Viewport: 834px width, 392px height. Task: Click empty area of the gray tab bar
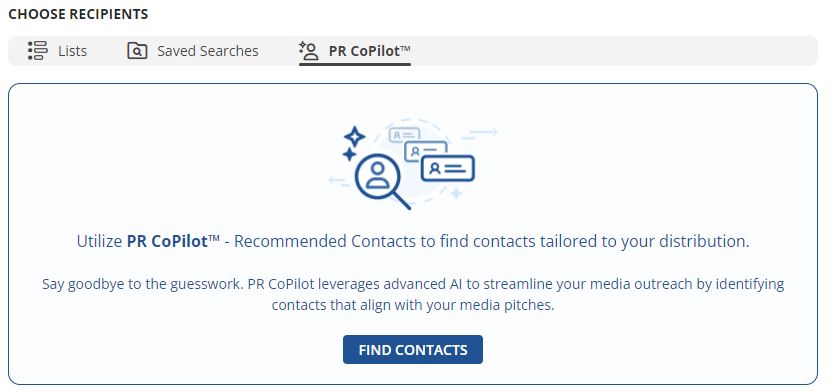coord(612,51)
